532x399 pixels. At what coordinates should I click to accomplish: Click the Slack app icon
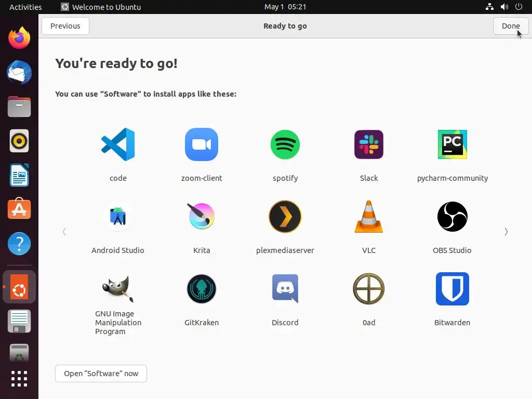pyautogui.click(x=369, y=144)
